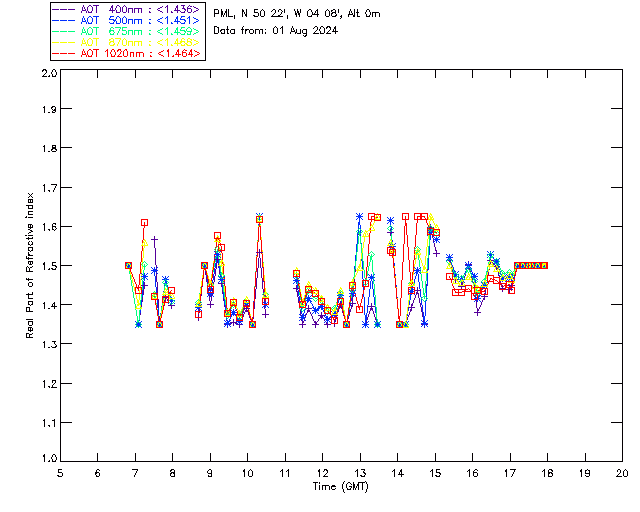Click the time axis tick label 13

(x=360, y=473)
